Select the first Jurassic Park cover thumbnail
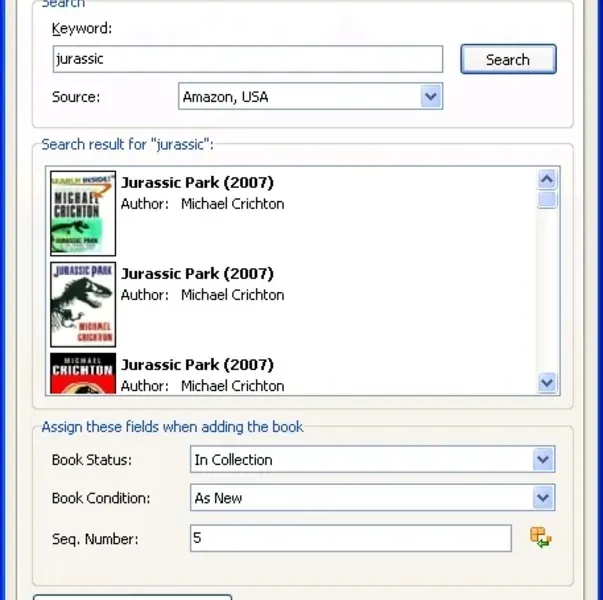 coord(83,213)
